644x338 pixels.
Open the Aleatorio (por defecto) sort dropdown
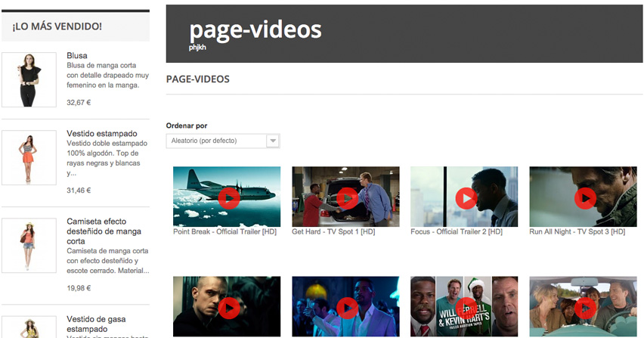(223, 141)
